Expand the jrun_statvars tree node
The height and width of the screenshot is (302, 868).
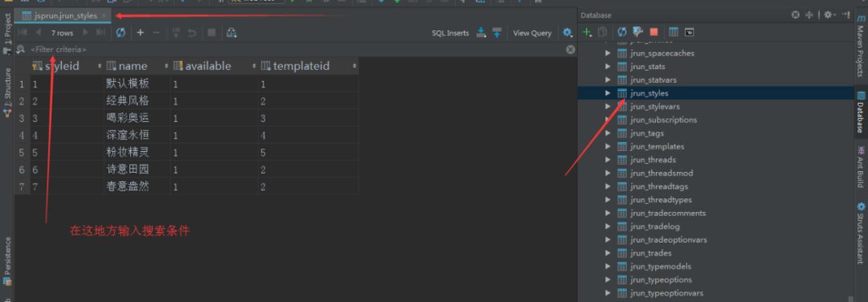[x=608, y=80]
